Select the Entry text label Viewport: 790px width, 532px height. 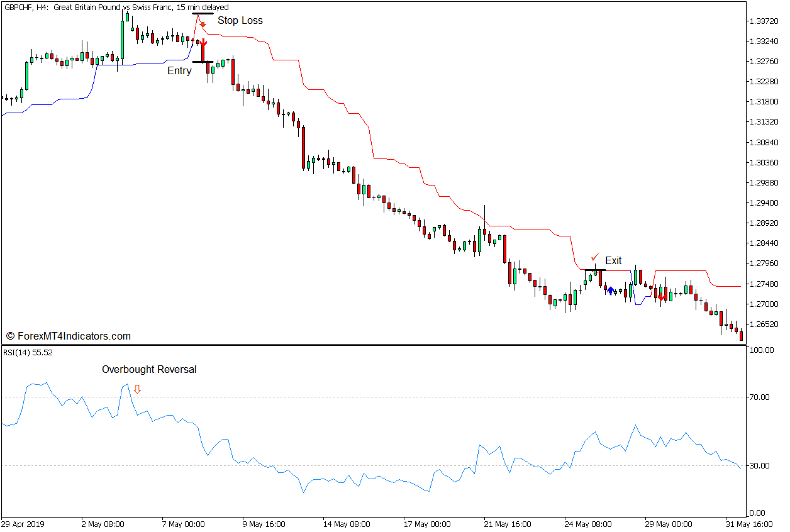pyautogui.click(x=179, y=71)
